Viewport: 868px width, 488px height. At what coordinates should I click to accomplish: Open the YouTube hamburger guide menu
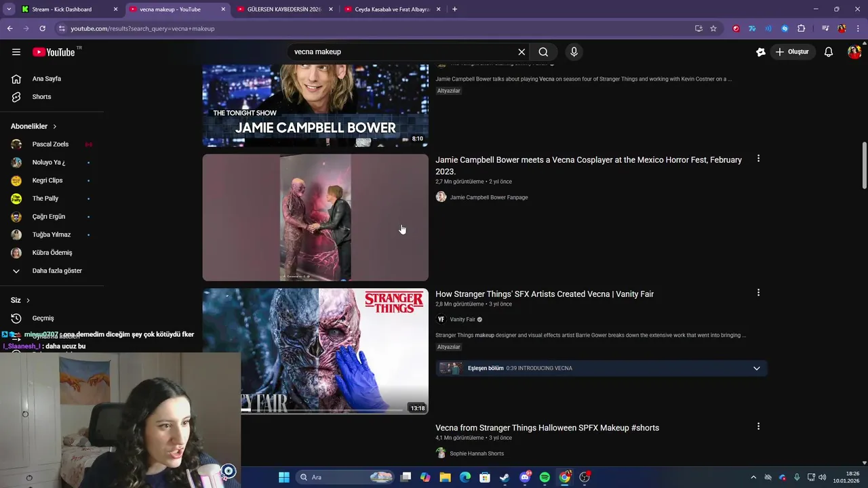tap(16, 52)
